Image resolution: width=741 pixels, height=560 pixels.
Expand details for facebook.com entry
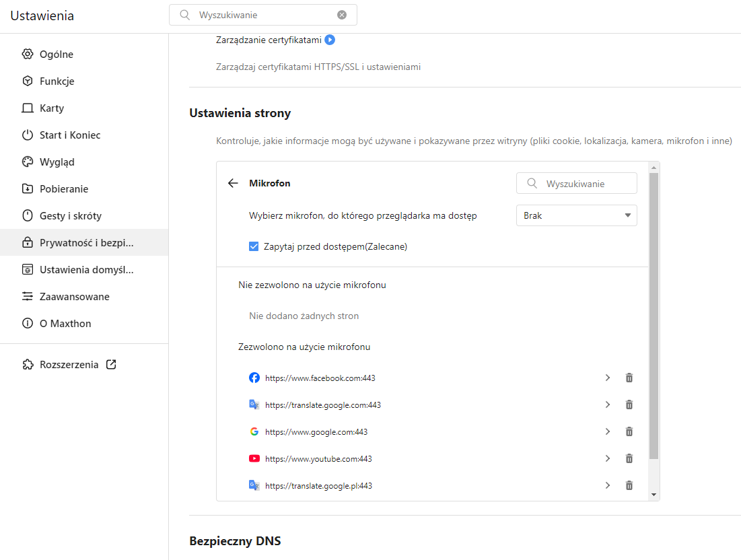point(608,378)
